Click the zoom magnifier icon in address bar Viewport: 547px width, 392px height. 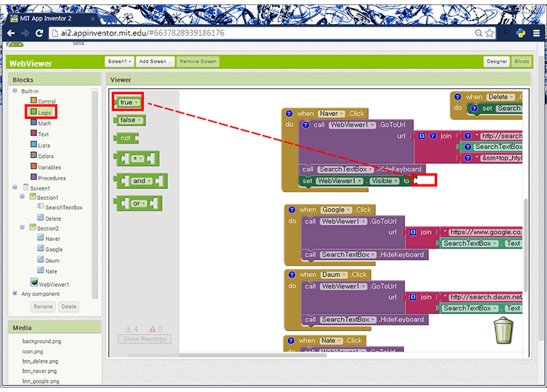(479, 33)
